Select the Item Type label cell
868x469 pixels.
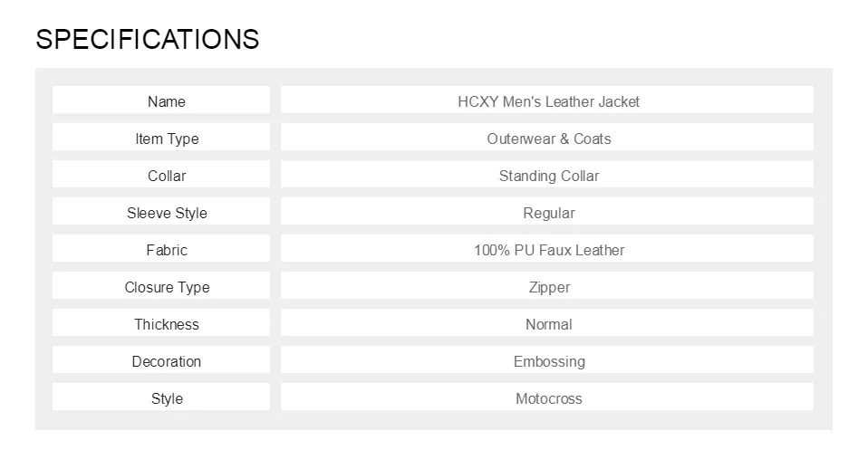(x=166, y=139)
